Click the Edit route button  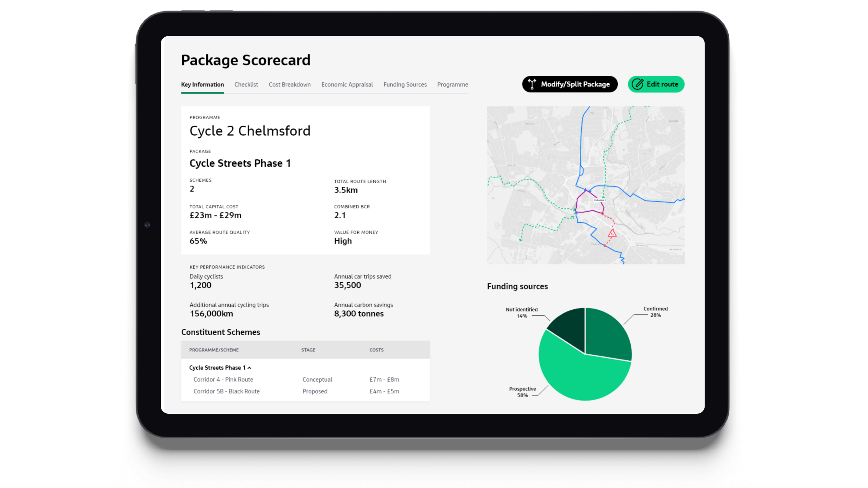click(x=655, y=84)
